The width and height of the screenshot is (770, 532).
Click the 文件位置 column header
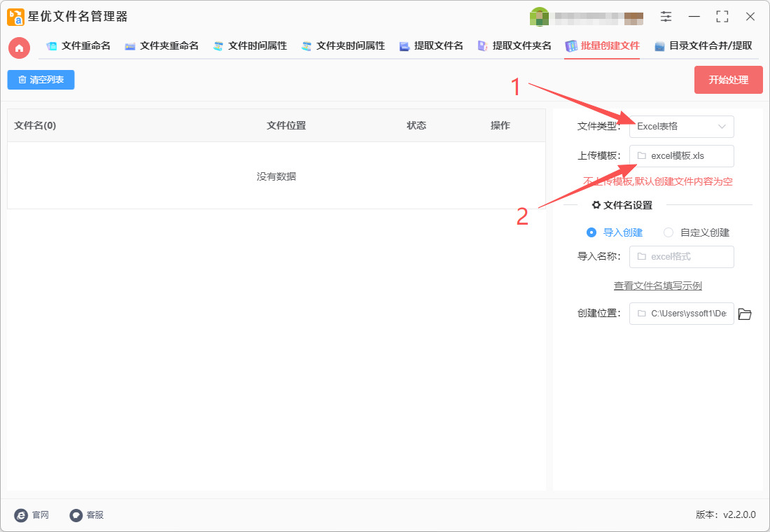click(286, 126)
